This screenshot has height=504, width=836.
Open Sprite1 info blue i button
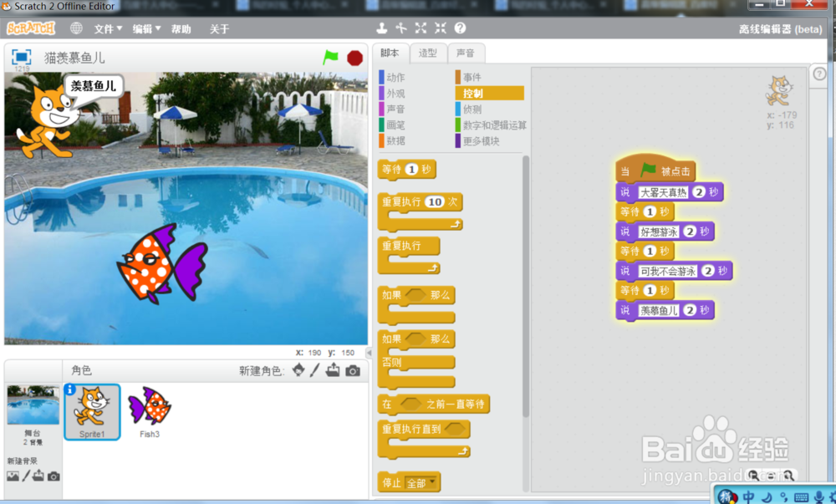70,389
